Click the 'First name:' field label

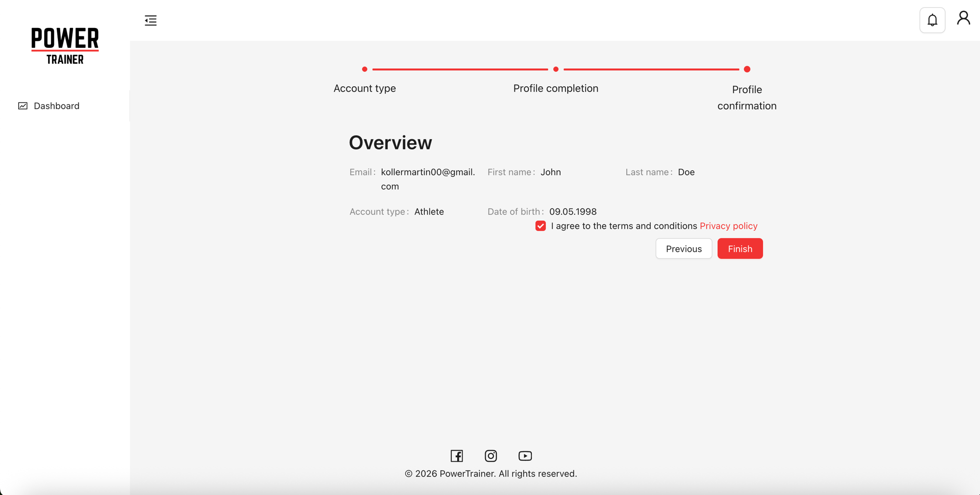click(511, 172)
